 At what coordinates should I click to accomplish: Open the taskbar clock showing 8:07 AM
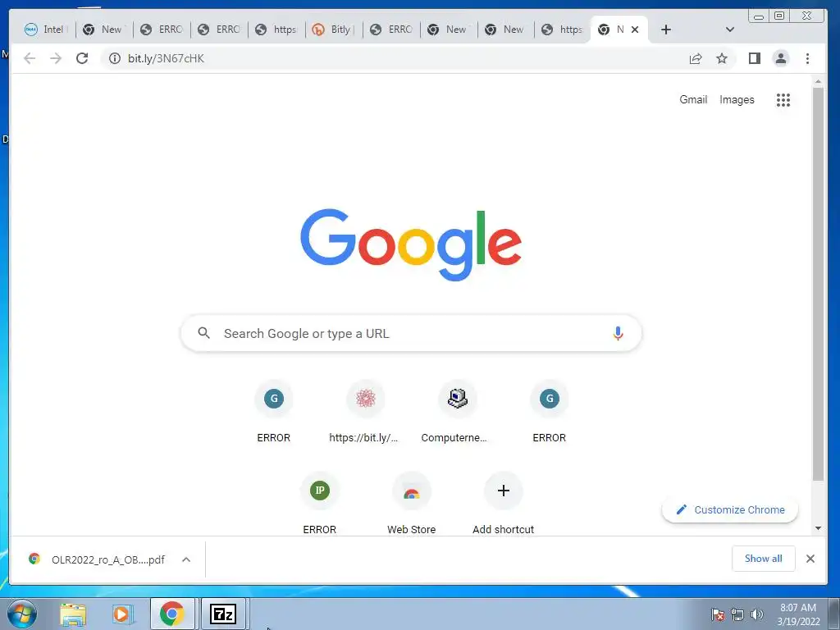pyautogui.click(x=798, y=614)
